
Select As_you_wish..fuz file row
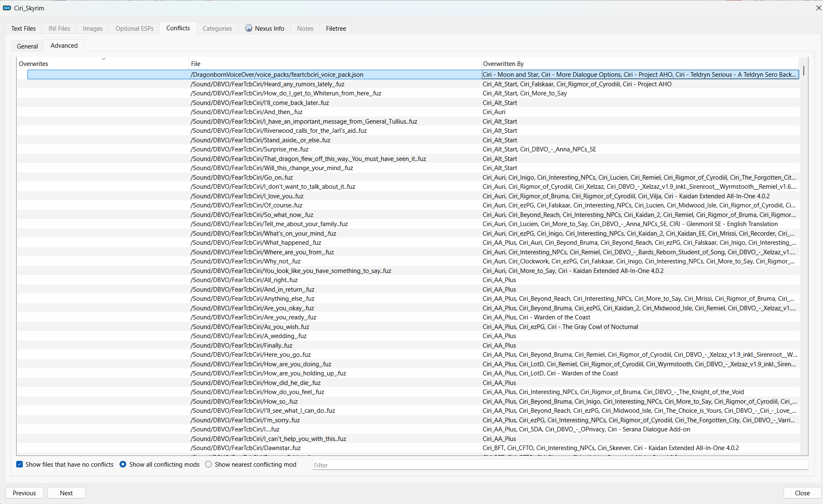[408, 327]
